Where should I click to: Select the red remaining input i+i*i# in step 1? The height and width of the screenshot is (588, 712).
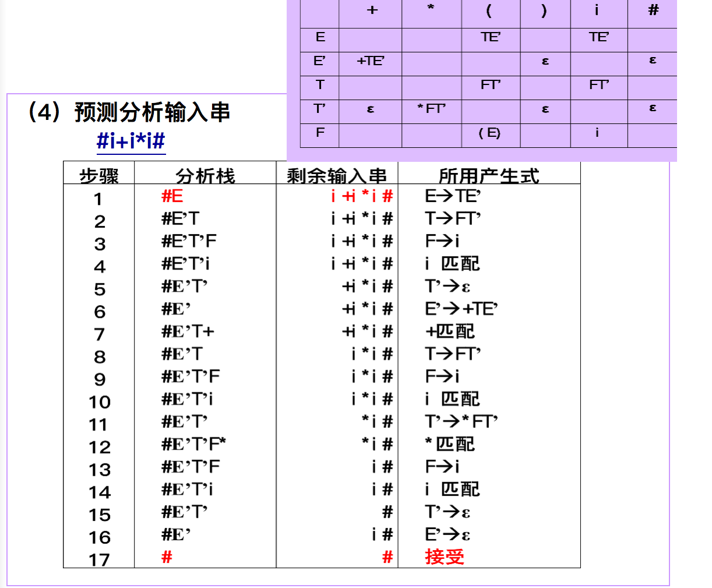362,196
